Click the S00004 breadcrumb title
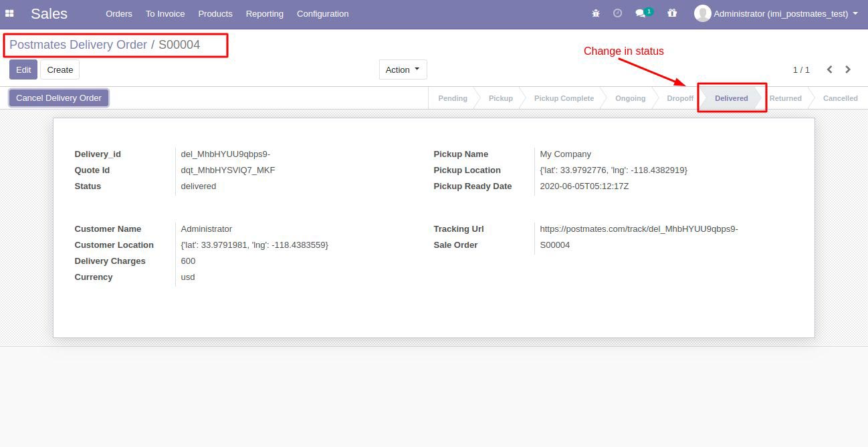This screenshot has width=868, height=447. tap(179, 45)
